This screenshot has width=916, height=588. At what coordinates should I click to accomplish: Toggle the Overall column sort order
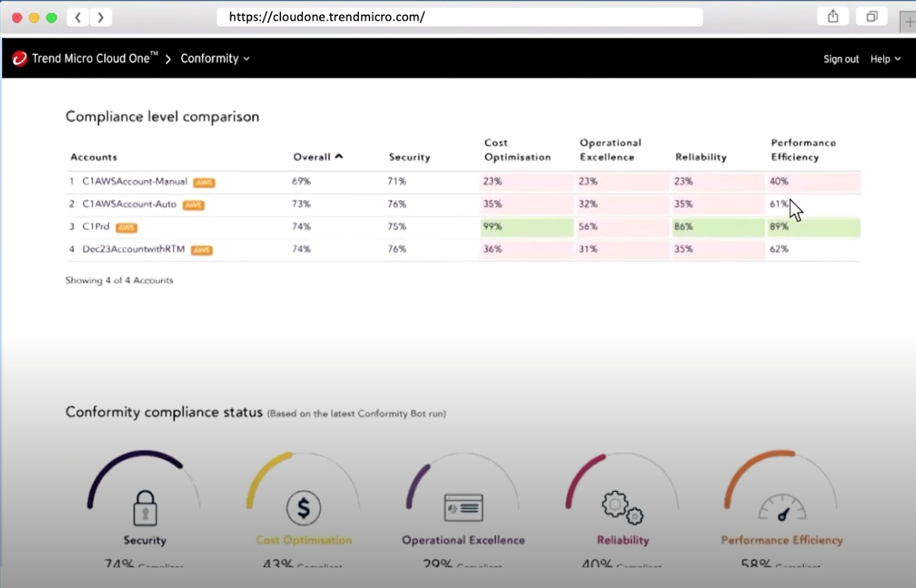[x=317, y=157]
